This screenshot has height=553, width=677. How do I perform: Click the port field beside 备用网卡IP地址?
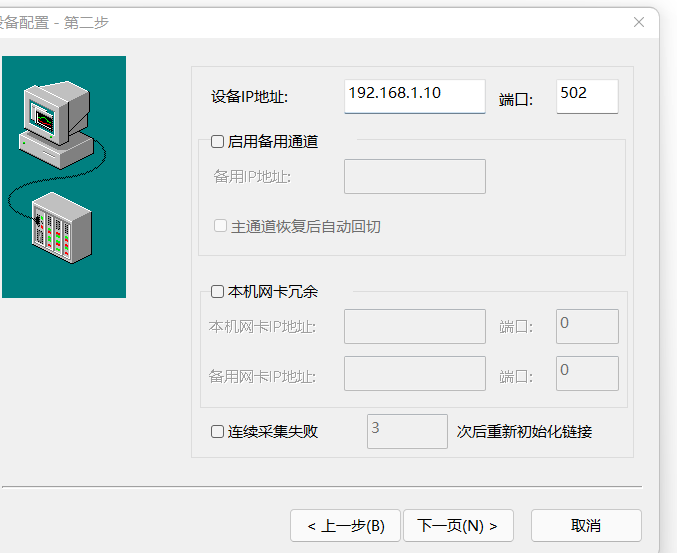pyautogui.click(x=587, y=373)
